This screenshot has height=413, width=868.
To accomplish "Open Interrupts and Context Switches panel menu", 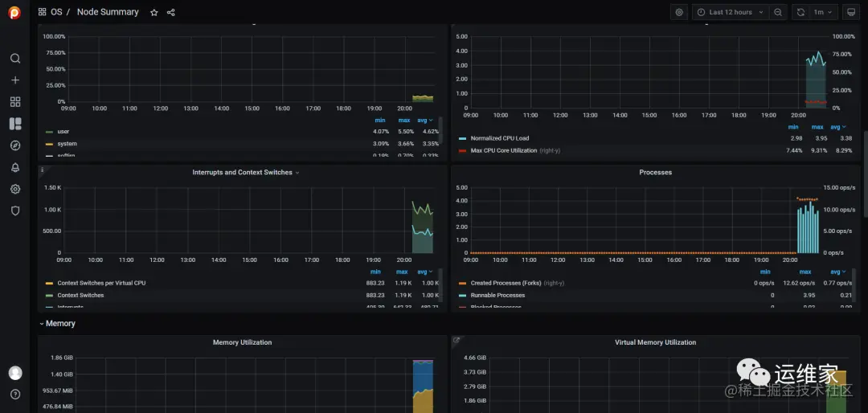I will [246, 172].
